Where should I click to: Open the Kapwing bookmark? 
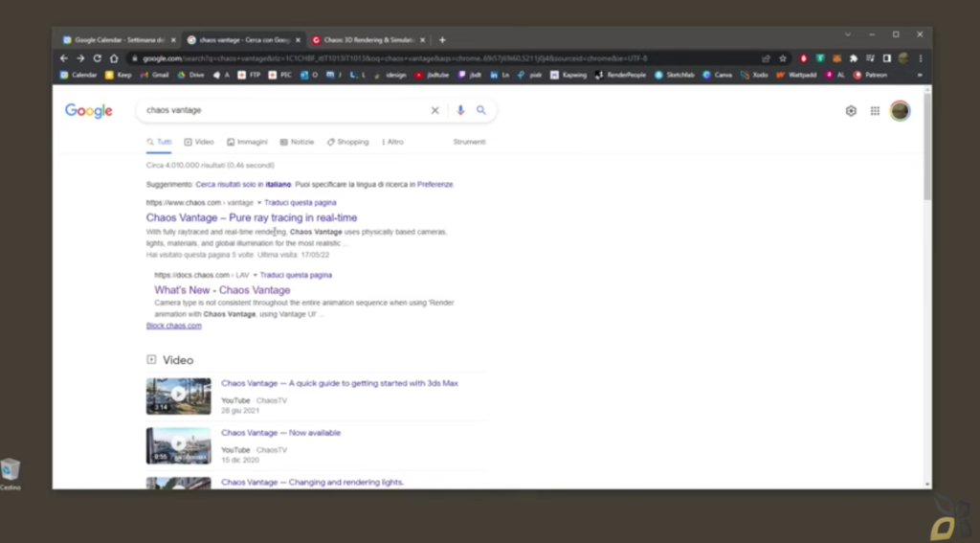point(568,75)
